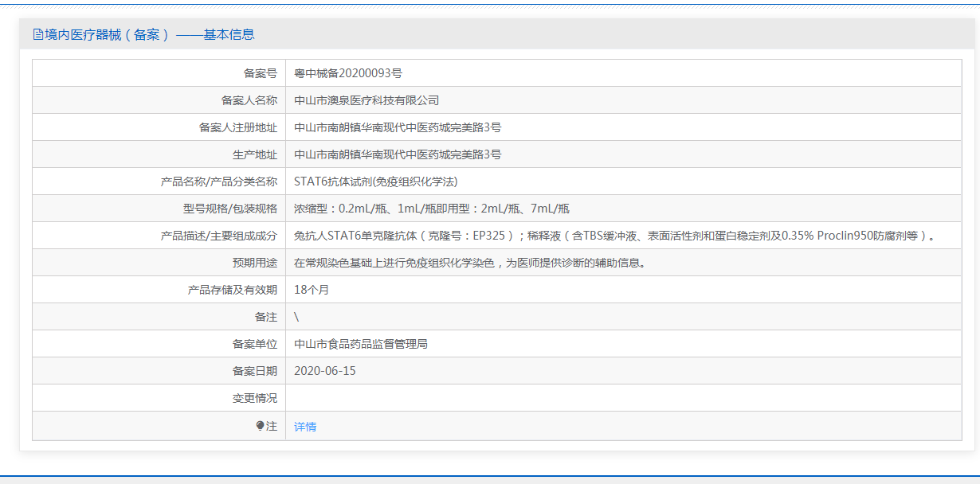Viewport: 980px width, 484px height.
Task: Click the 产品名称/产品分类名称 label
Action: click(219, 181)
